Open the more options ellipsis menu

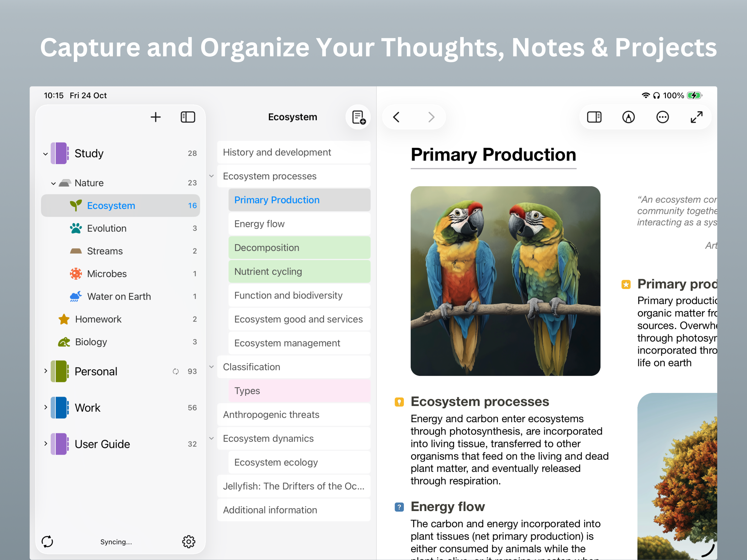click(662, 117)
